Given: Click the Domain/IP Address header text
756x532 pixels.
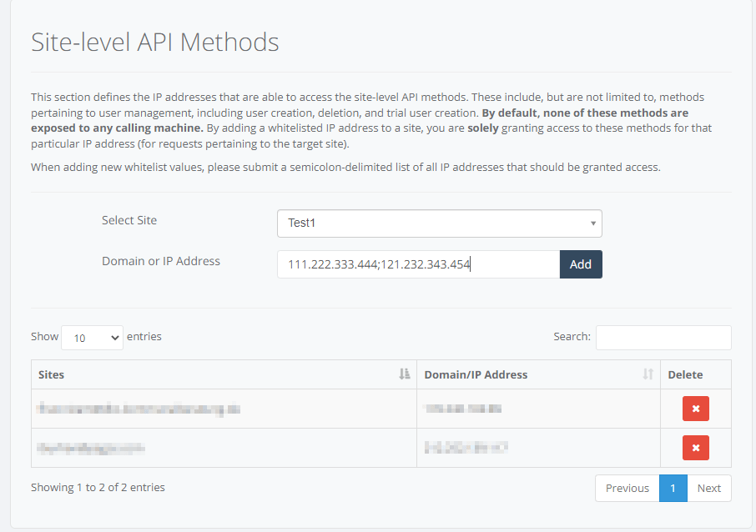Looking at the screenshot, I should click(476, 375).
